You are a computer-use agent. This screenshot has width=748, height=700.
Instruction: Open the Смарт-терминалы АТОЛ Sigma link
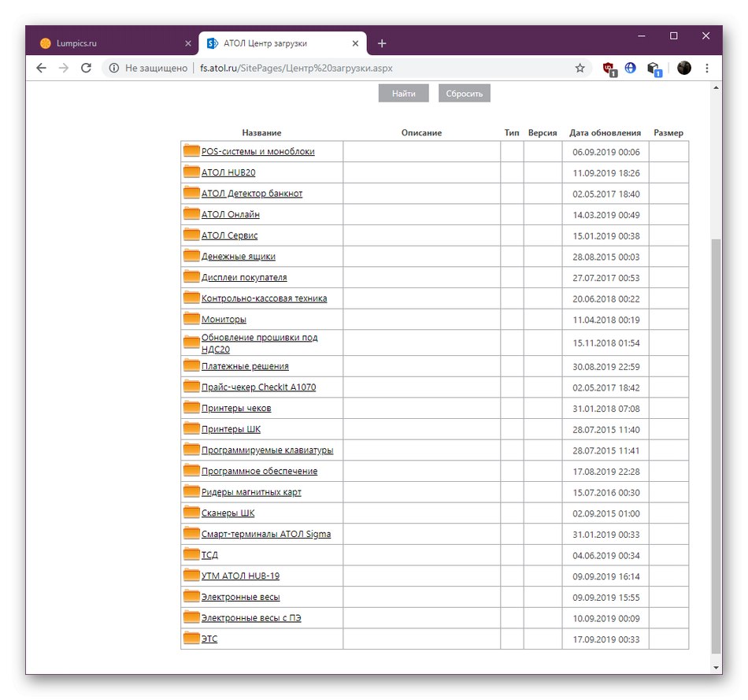265,534
